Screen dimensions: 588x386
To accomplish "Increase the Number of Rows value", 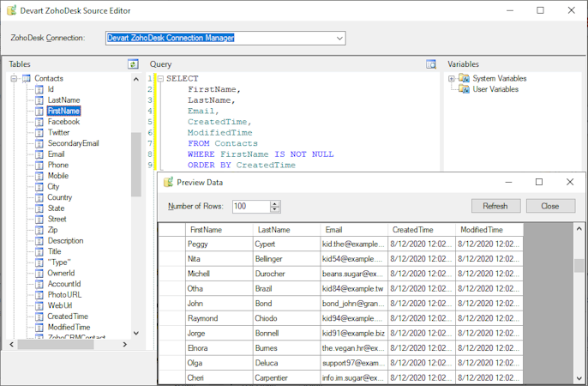I will pyautogui.click(x=275, y=203).
